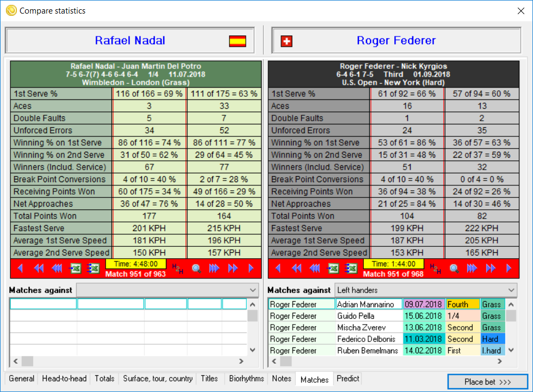The image size is (533, 392).
Task: Go to next match in Nadal panel
Action: tap(251, 269)
